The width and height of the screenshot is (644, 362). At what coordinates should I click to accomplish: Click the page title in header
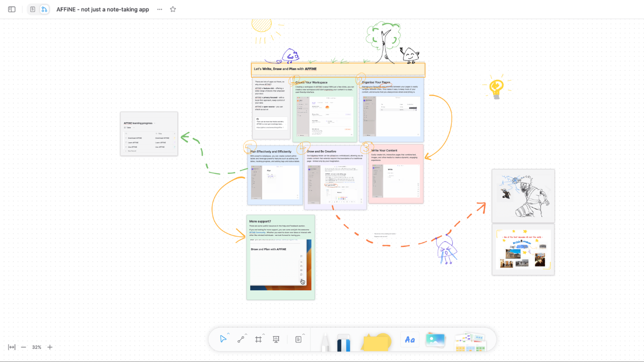pos(103,9)
